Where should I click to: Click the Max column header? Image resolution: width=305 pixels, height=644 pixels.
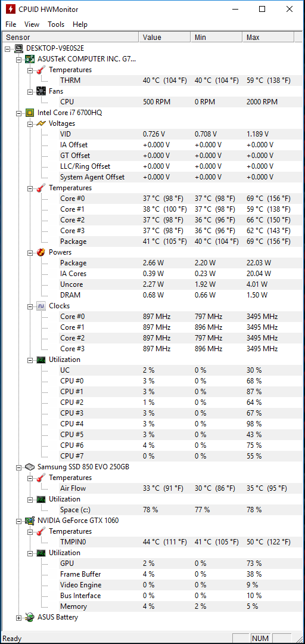pos(269,38)
